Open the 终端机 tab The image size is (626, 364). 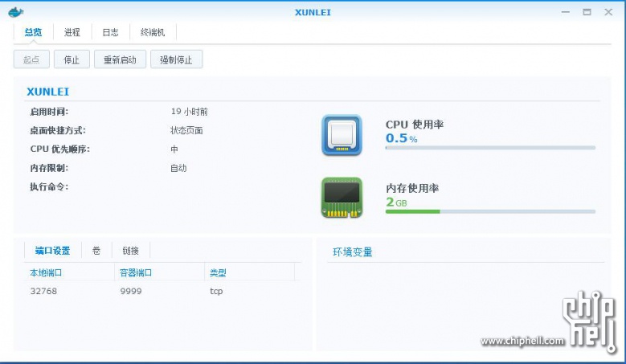point(153,32)
